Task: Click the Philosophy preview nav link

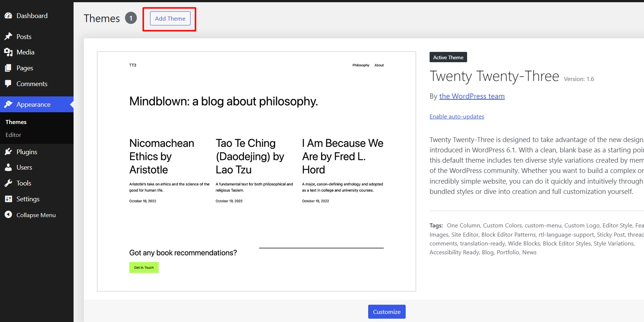Action: (361, 65)
